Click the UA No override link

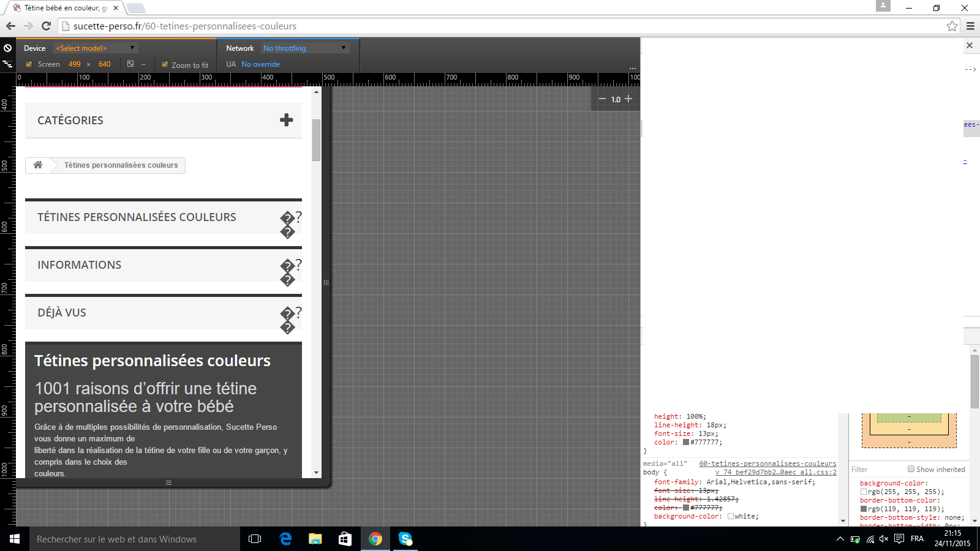tap(260, 64)
